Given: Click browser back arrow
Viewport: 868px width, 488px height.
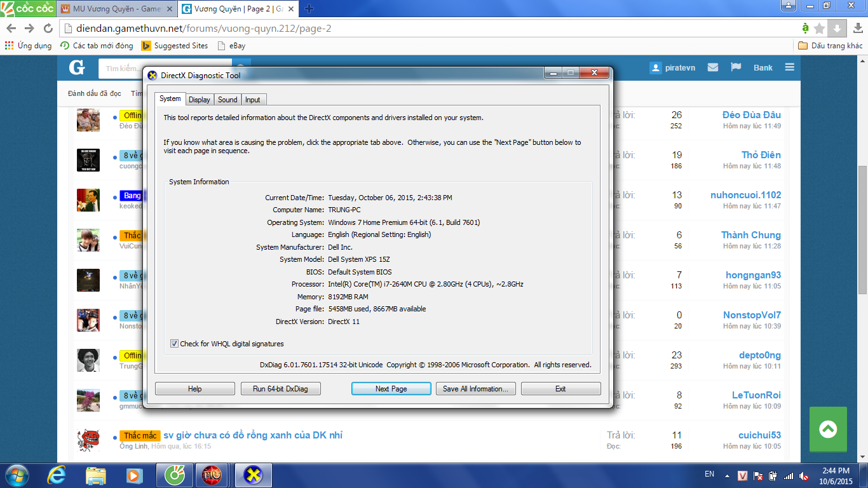Looking at the screenshot, I should tap(11, 28).
